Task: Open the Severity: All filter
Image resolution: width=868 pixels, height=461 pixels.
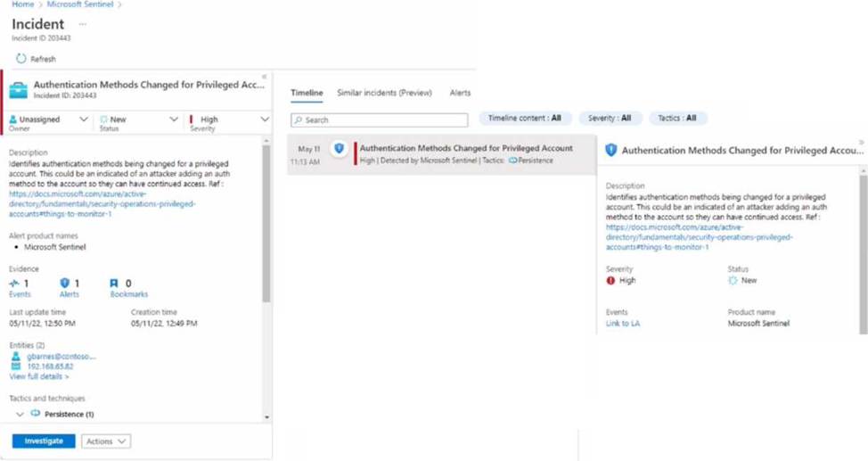Action: point(610,118)
